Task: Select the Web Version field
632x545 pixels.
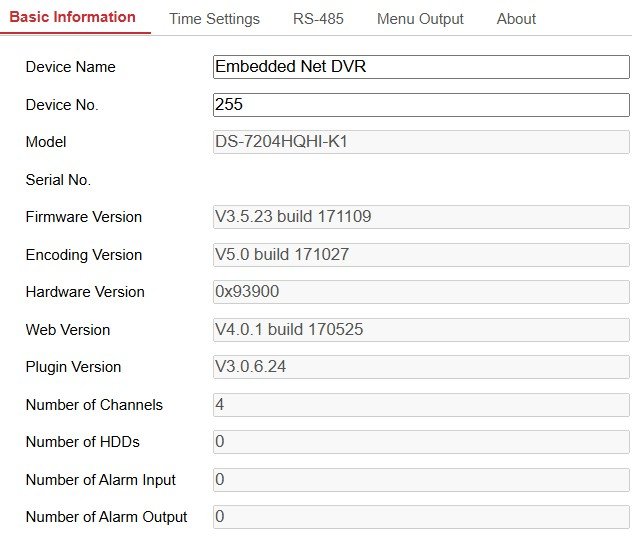Action: (x=421, y=330)
